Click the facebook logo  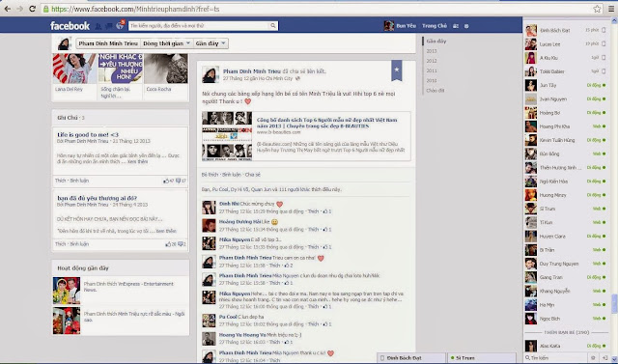70,26
